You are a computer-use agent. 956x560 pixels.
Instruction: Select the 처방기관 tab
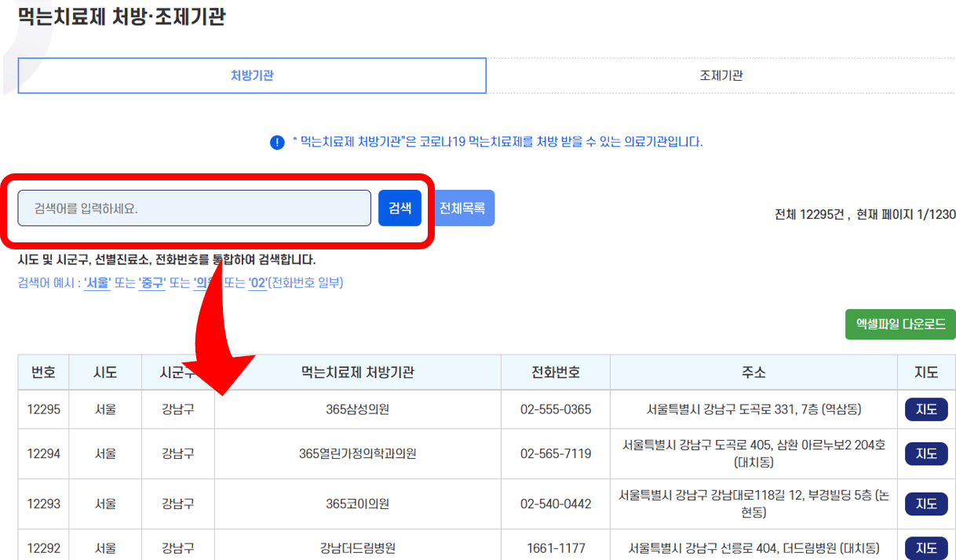pos(252,75)
